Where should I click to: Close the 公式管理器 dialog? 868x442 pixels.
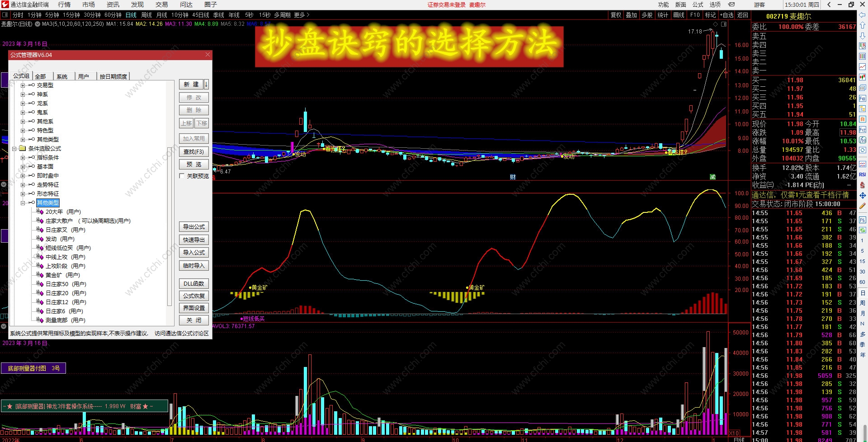(208, 55)
